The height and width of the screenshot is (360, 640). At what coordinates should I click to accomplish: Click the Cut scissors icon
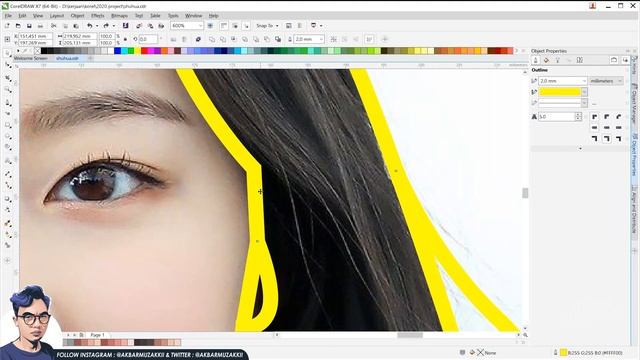[x=53, y=26]
